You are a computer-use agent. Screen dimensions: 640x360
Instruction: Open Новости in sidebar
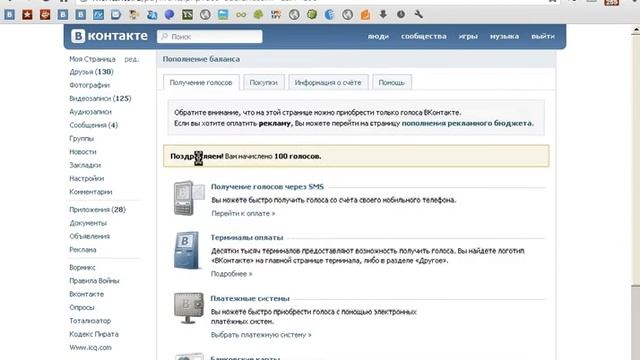point(83,152)
